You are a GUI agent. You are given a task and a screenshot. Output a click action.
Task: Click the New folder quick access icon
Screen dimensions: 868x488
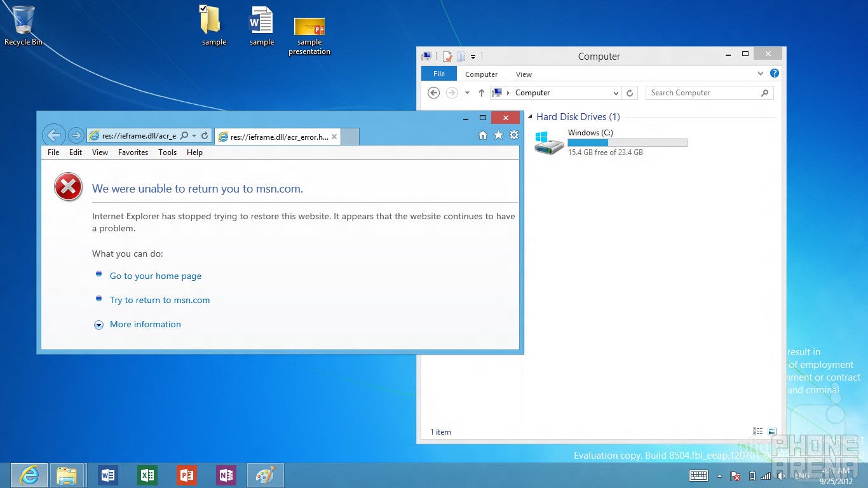pyautogui.click(x=461, y=57)
